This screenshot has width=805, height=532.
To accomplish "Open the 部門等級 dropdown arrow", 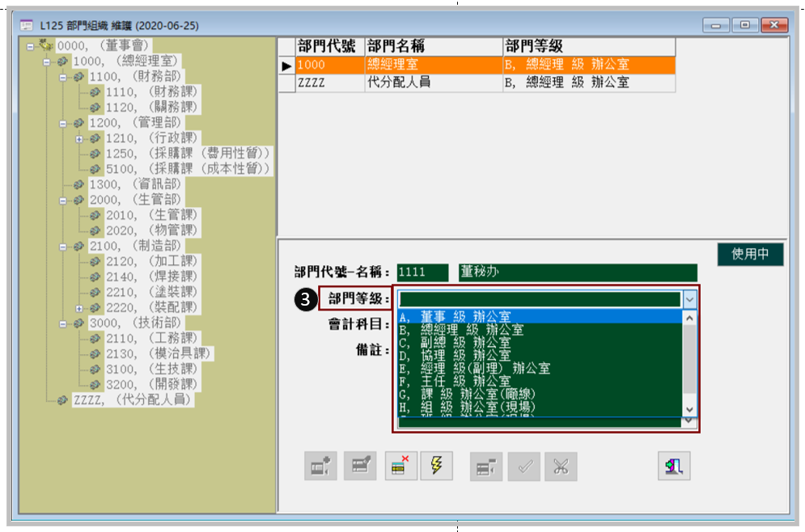I will [x=689, y=299].
